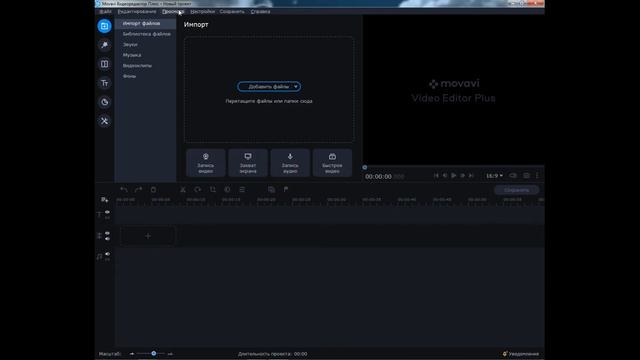Step back one frame in player

point(445,176)
